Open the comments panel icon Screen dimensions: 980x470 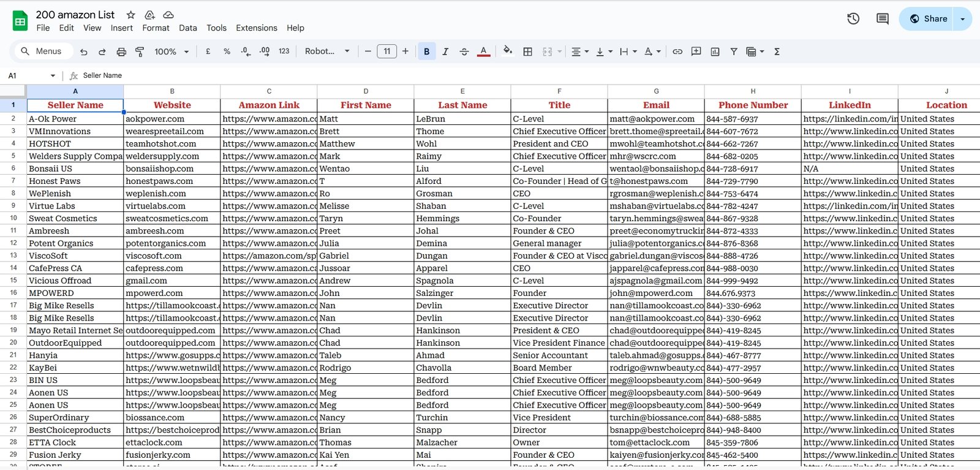coord(883,19)
